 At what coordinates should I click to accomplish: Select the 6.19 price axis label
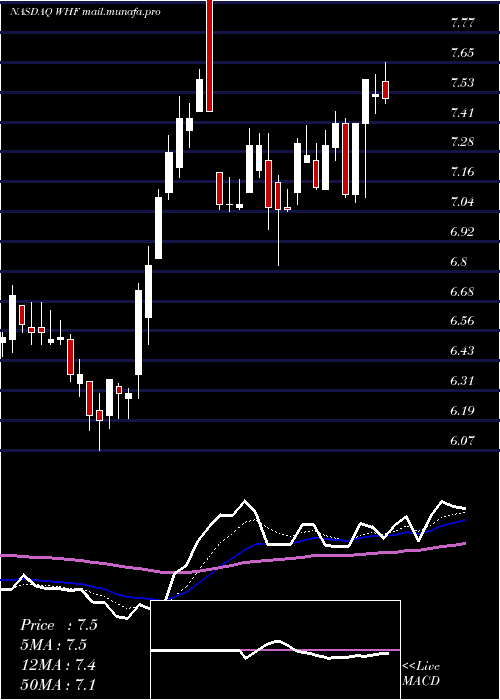462,411
